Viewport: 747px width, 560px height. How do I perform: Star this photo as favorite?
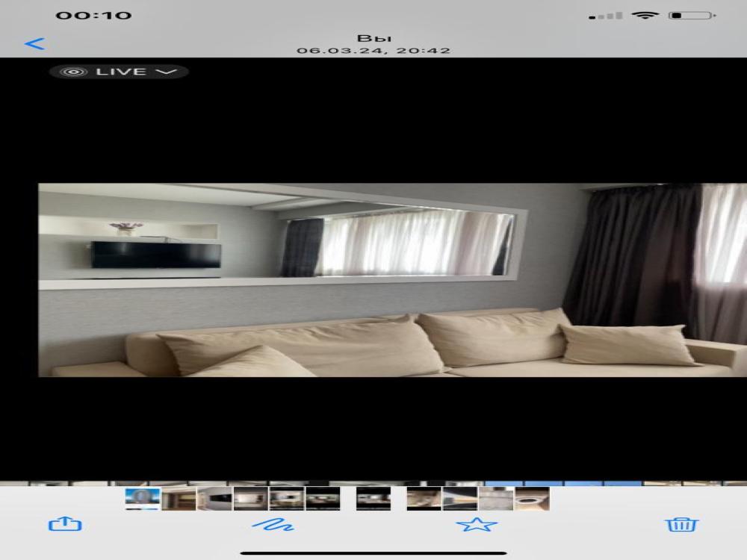pos(477,524)
